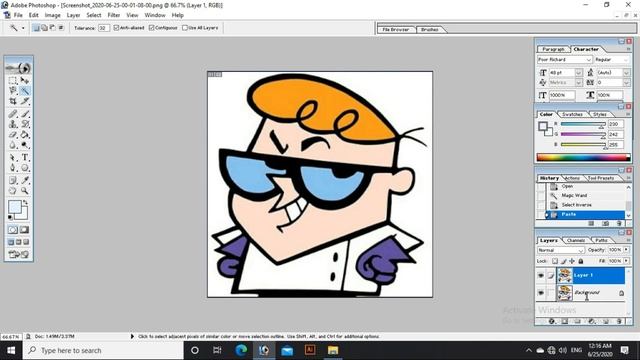
Task: Open the tracking value dropdown
Action: pyautogui.click(x=626, y=83)
